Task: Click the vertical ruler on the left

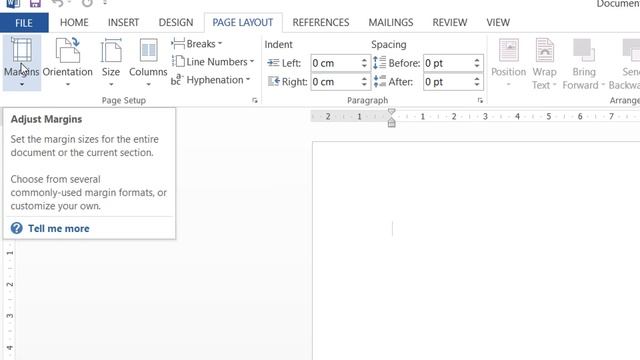Action: click(10, 300)
